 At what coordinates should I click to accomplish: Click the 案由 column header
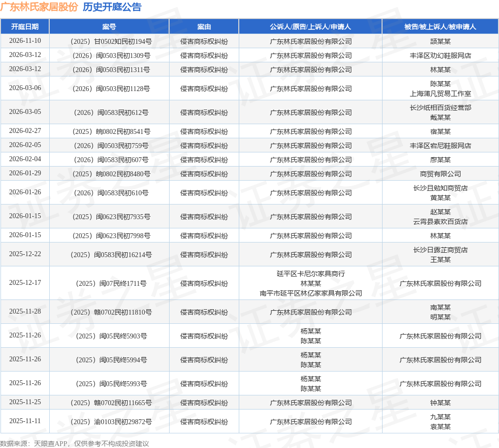coord(204,27)
